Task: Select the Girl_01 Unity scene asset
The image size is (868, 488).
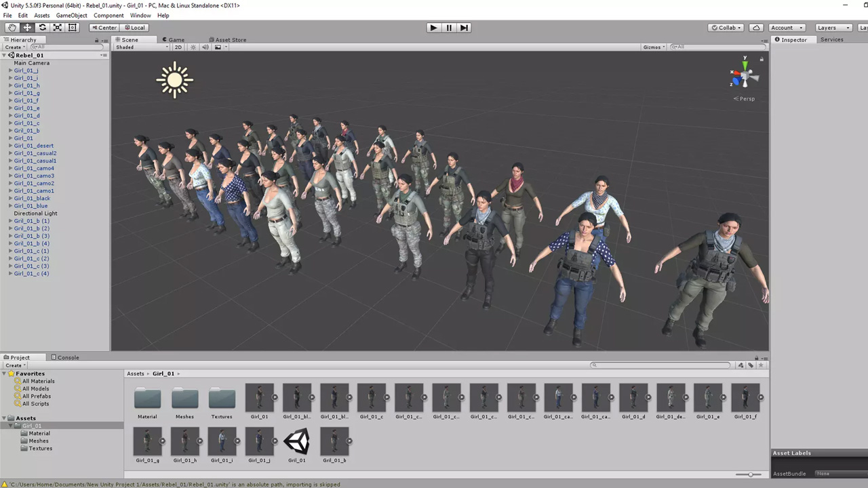Action: (x=297, y=443)
